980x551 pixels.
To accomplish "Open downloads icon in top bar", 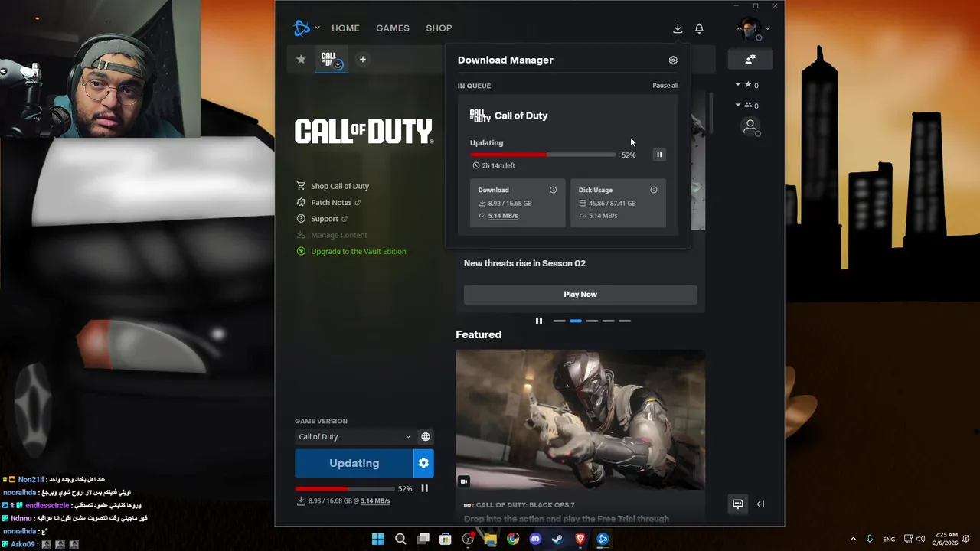I will [x=678, y=28].
